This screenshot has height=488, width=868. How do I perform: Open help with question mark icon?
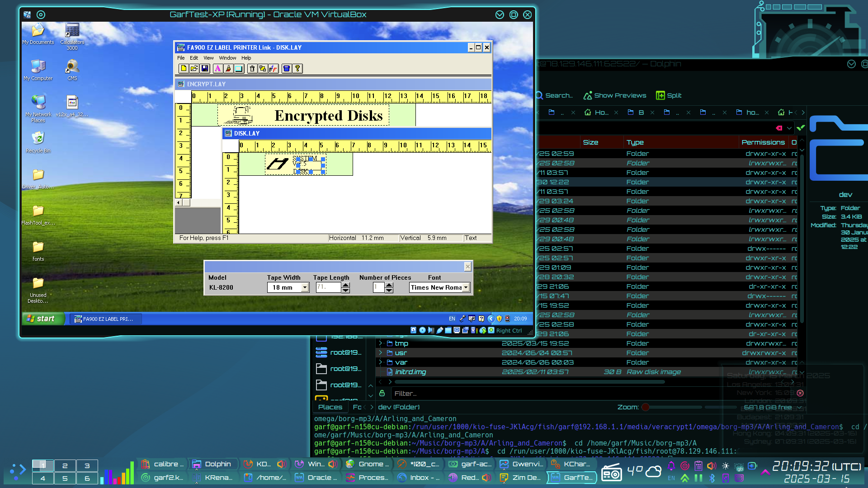click(x=297, y=69)
